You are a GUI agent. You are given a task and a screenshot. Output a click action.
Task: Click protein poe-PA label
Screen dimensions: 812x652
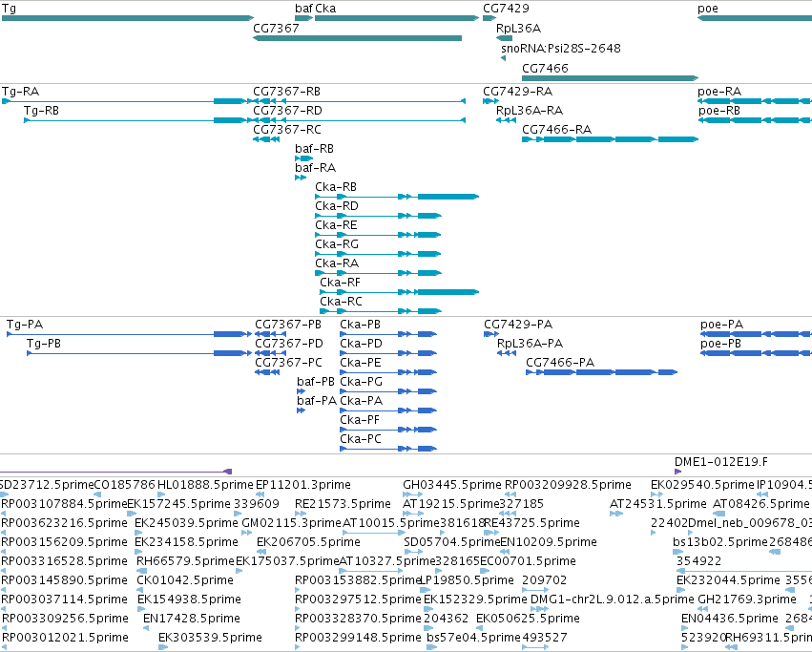[x=722, y=325]
